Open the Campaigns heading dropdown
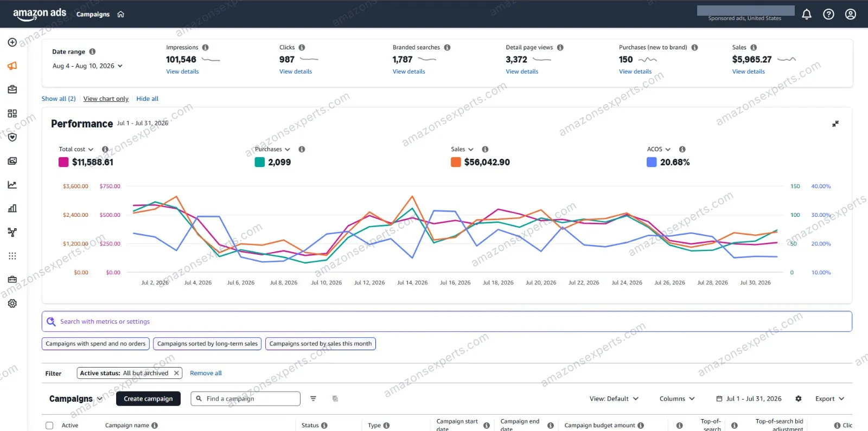 coord(76,398)
